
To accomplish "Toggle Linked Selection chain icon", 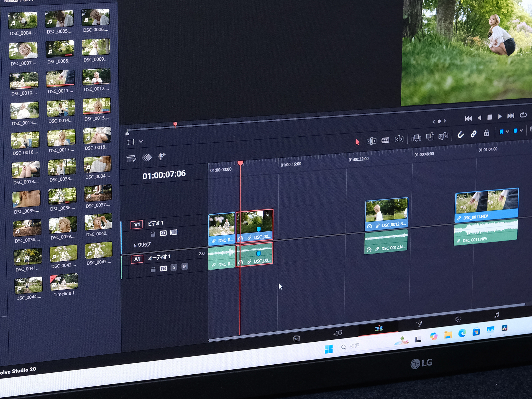I will (x=473, y=134).
